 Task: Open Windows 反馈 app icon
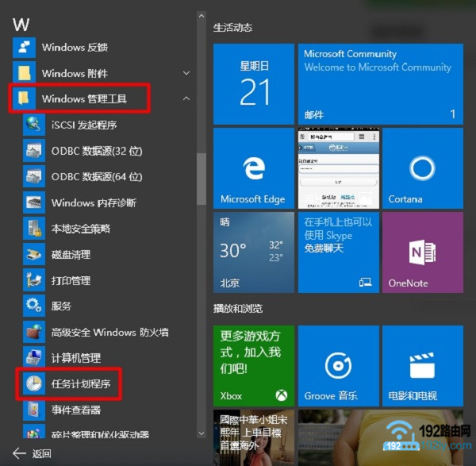pyautogui.click(x=24, y=48)
